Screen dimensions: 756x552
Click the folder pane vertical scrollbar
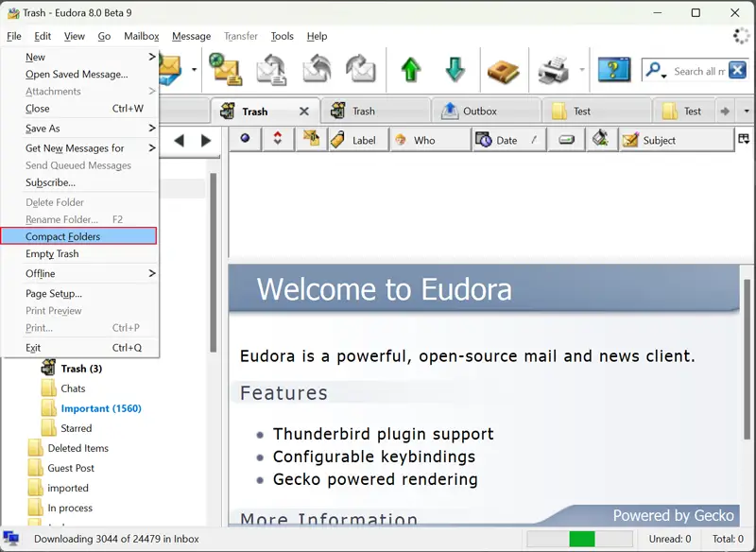214,263
